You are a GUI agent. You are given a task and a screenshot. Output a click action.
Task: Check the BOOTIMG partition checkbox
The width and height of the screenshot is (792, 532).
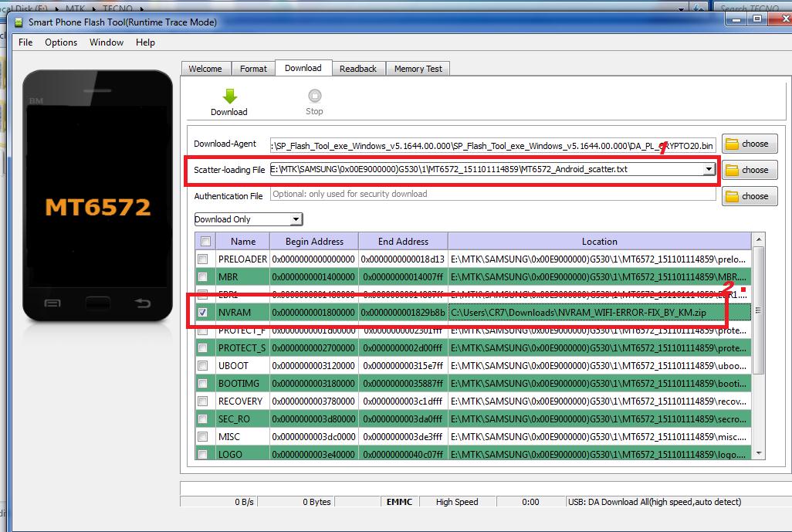(x=202, y=384)
